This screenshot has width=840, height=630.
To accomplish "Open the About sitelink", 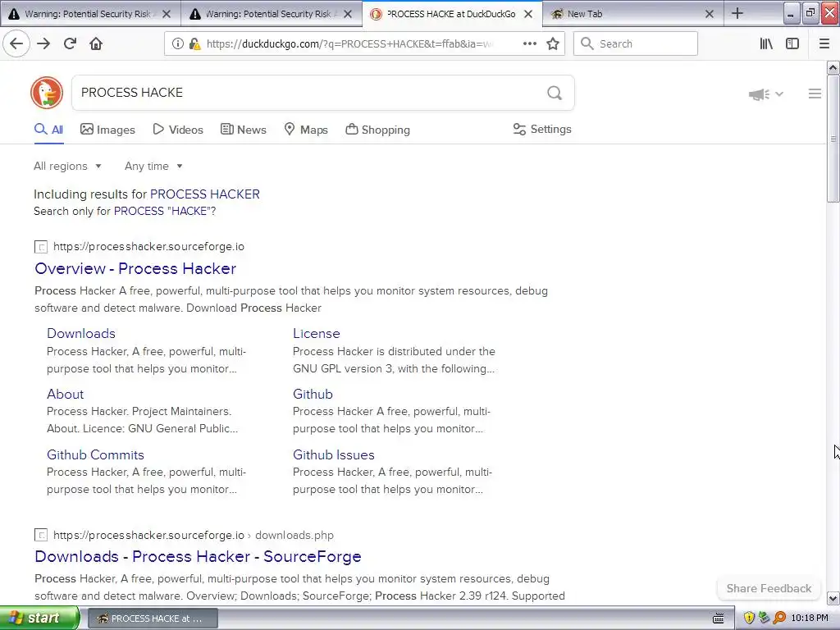I will (66, 394).
